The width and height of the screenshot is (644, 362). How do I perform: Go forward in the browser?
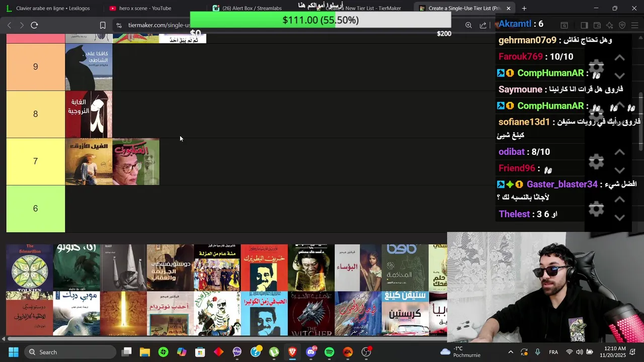coord(22,25)
